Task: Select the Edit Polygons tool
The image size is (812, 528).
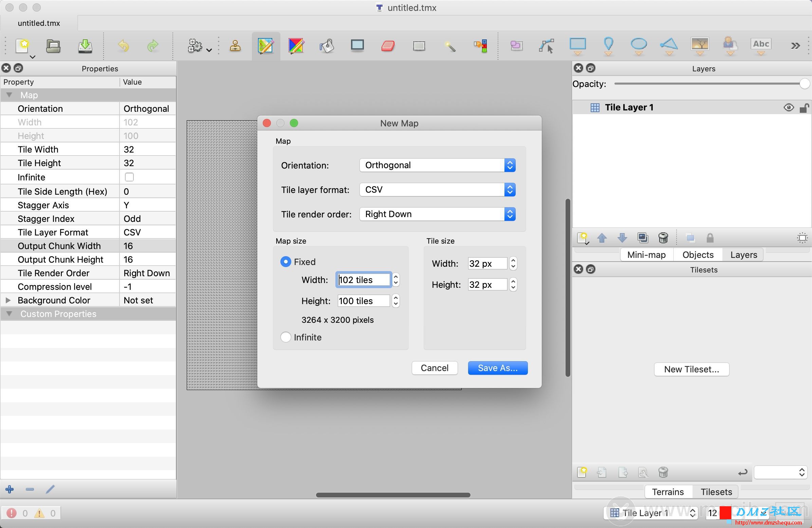Action: [x=546, y=46]
